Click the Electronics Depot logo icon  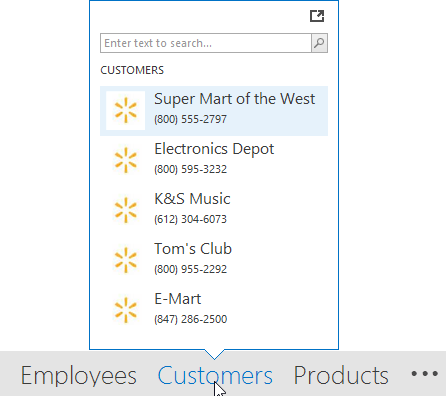(x=126, y=160)
